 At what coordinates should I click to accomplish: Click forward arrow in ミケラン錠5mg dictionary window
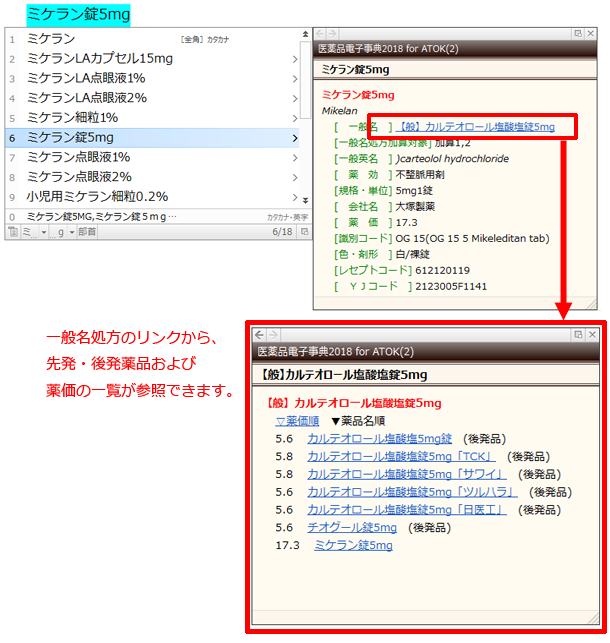tap(333, 34)
